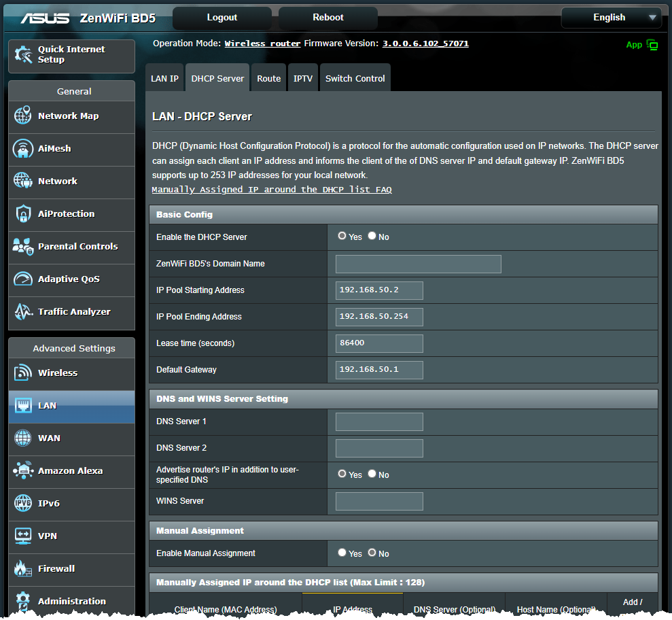Click the LAN ethernet port icon
Image resolution: width=672 pixels, height=620 pixels.
pos(23,405)
